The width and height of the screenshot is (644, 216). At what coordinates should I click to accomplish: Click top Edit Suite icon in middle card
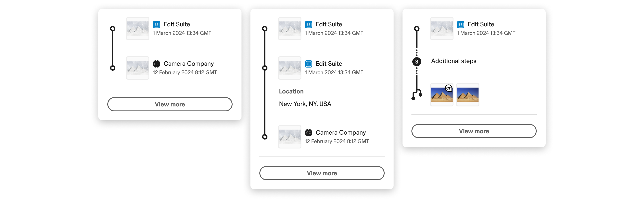point(309,25)
